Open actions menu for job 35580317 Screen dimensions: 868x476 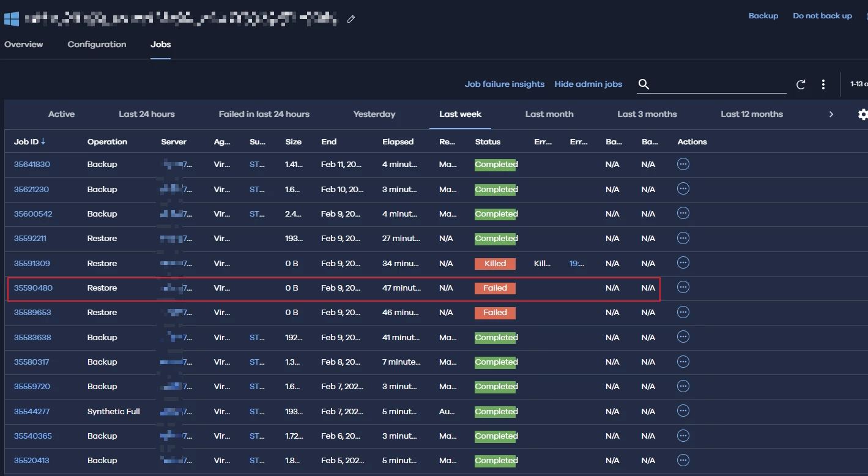683,362
